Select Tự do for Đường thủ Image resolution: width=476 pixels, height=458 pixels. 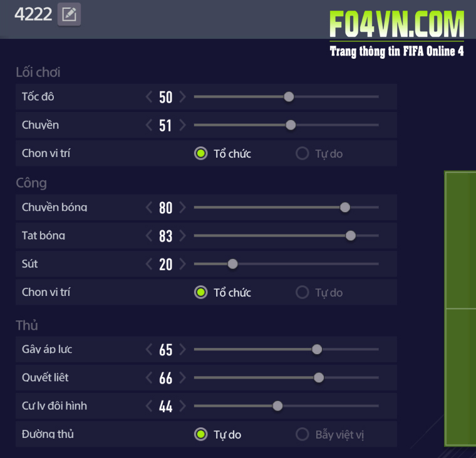200,434
